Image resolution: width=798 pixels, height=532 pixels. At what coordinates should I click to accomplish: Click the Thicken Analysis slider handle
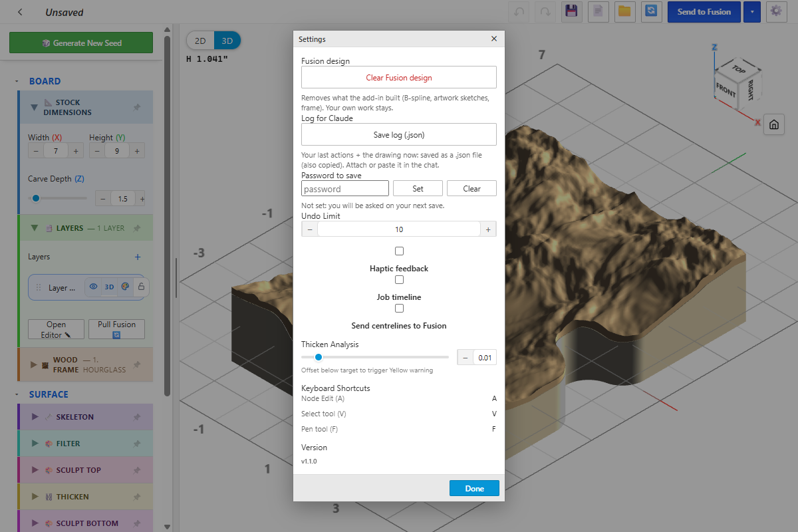pos(319,357)
